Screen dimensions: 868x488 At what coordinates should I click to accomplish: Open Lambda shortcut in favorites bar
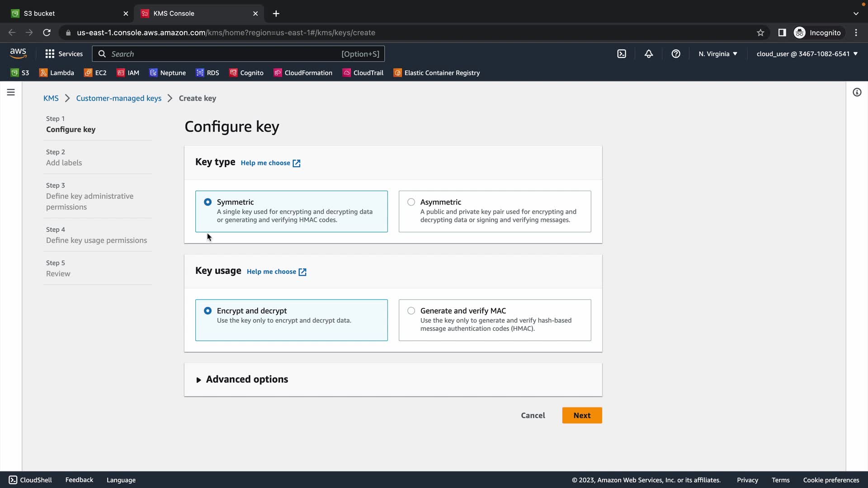pos(57,73)
